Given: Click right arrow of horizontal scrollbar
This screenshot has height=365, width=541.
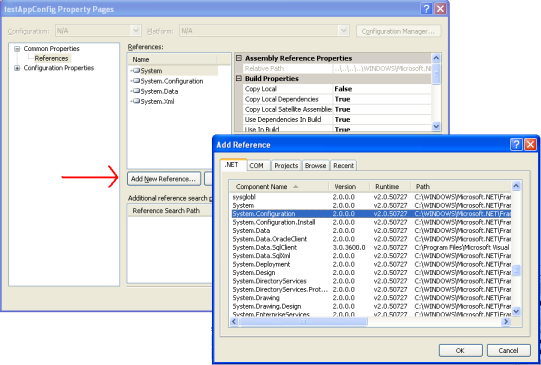Looking at the screenshot, I should coord(506,322).
